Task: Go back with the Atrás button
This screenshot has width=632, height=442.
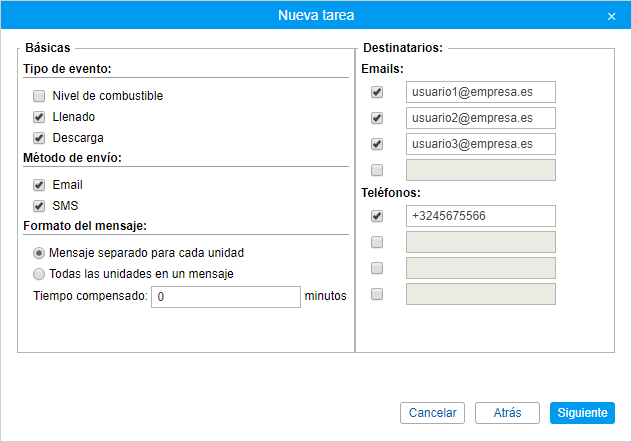Action: pyautogui.click(x=507, y=413)
